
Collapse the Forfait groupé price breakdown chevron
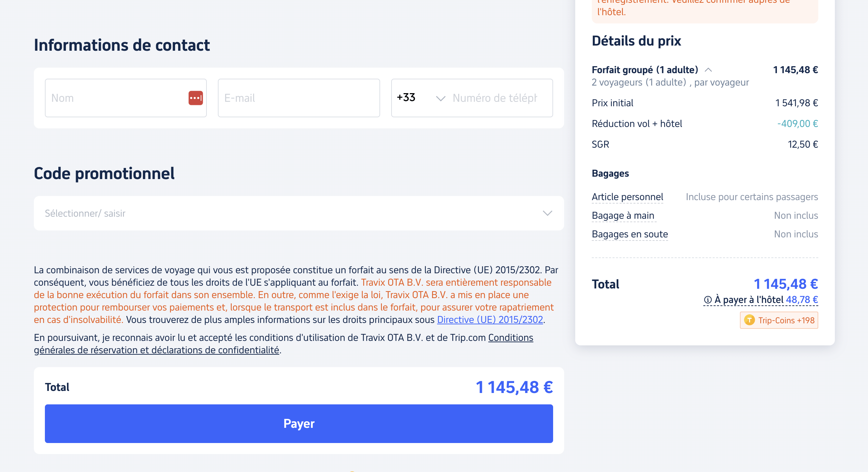[x=708, y=70]
